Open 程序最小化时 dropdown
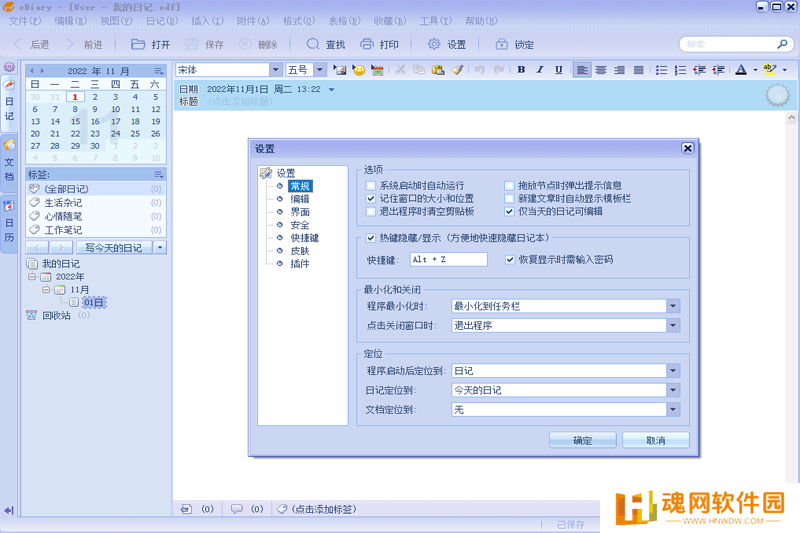The height and width of the screenshot is (533, 800). 673,306
